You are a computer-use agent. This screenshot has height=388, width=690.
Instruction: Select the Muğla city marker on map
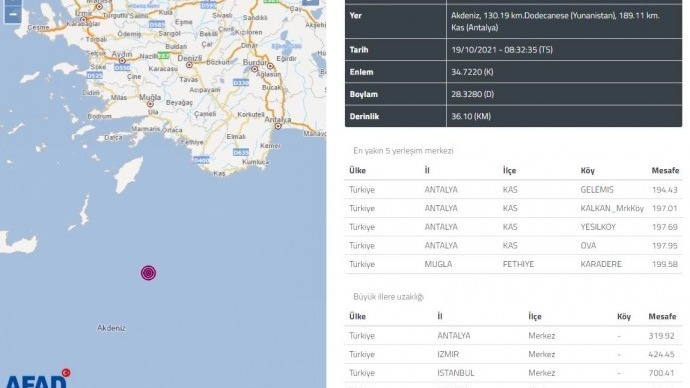[x=150, y=104]
